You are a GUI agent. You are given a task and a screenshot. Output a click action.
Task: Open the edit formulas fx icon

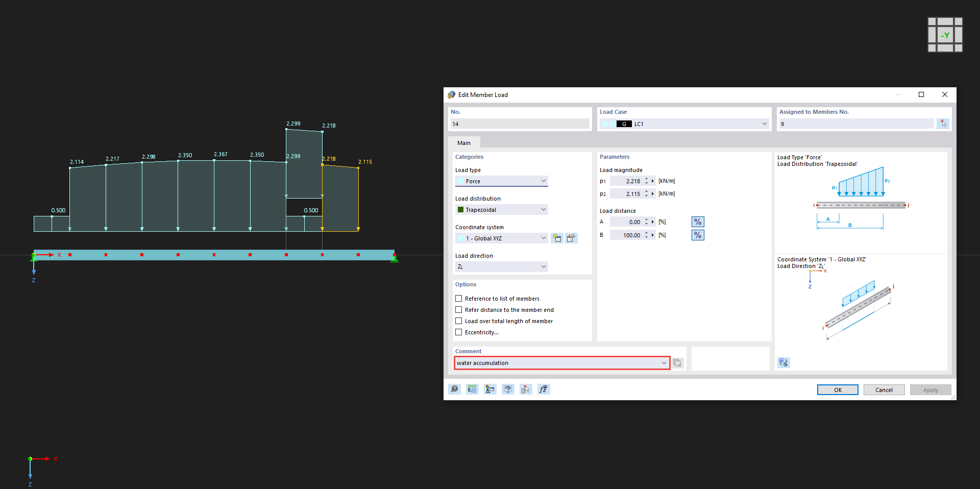point(544,389)
